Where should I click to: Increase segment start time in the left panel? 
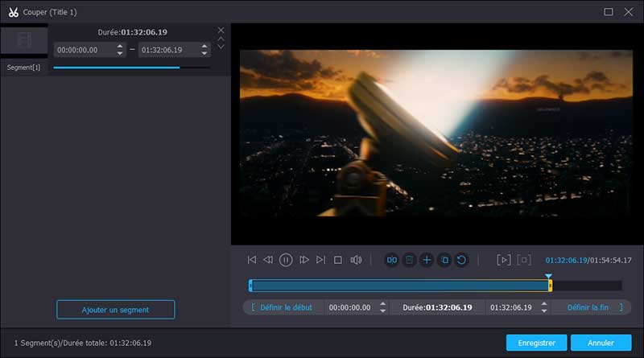click(120, 46)
